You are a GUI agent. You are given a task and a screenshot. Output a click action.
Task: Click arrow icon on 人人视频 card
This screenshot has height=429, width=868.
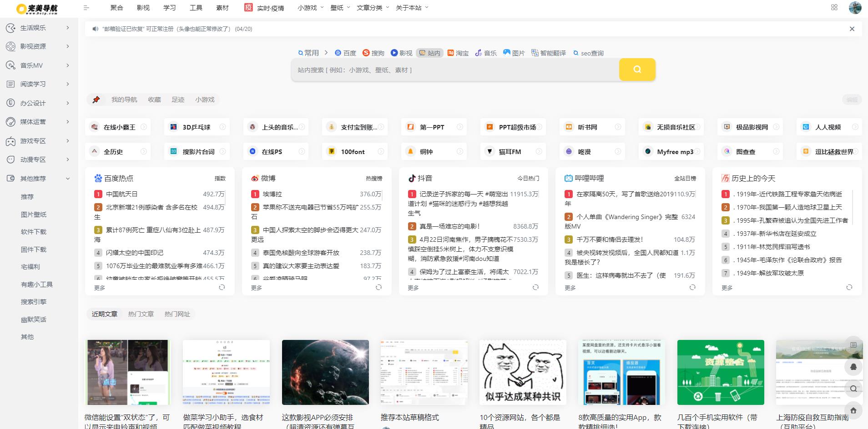click(855, 127)
